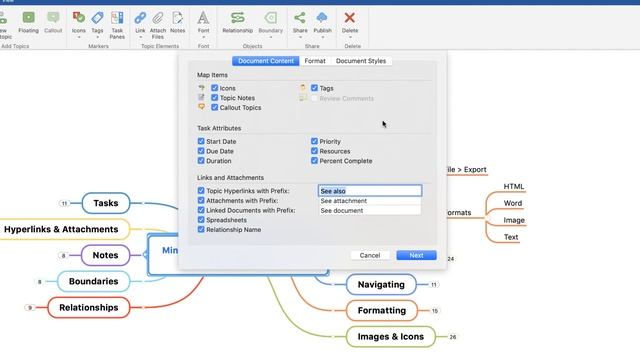The image size is (640, 360).
Task: Select the Relationships topic
Action: click(x=89, y=307)
